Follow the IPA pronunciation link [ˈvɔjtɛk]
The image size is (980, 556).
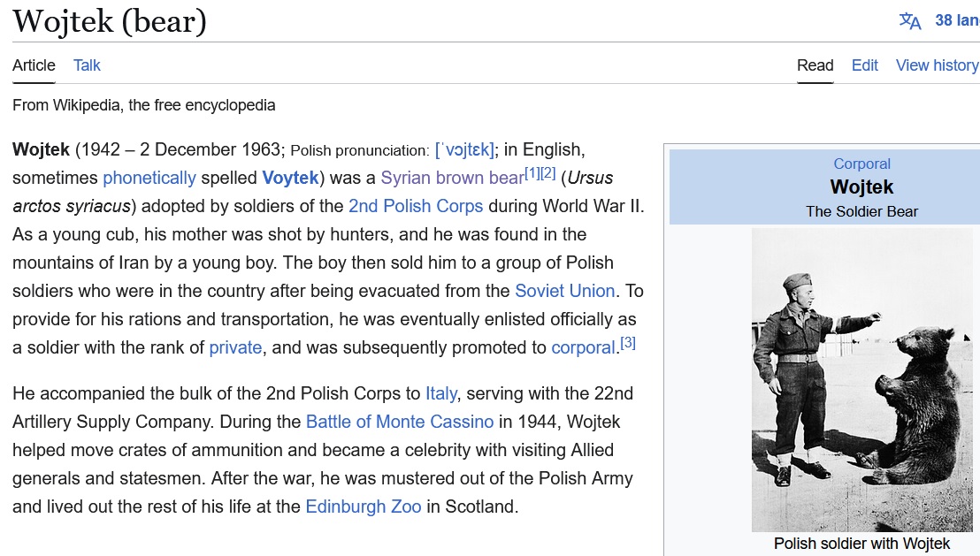coord(465,150)
